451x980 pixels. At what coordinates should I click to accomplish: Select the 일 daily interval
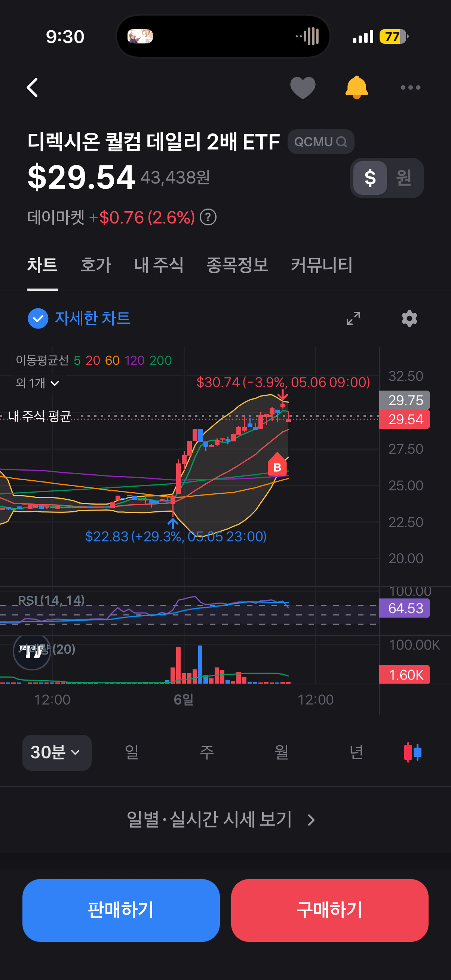coord(132,752)
